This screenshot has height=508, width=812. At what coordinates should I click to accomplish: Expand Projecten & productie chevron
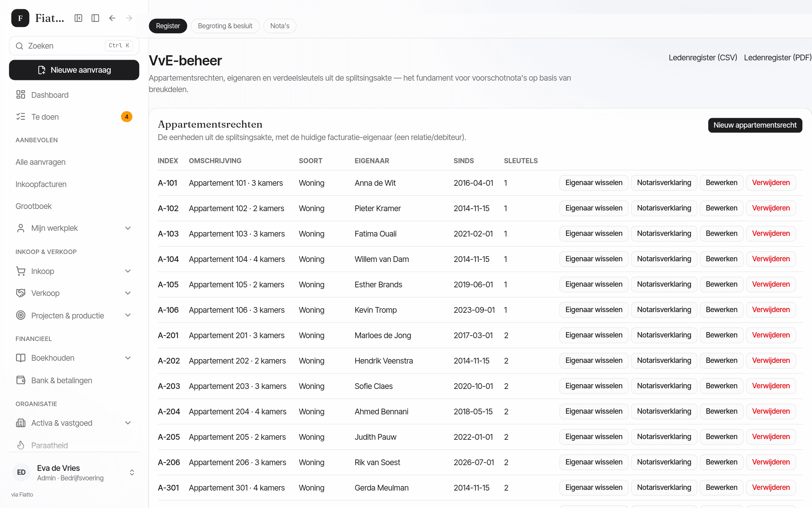coord(128,315)
